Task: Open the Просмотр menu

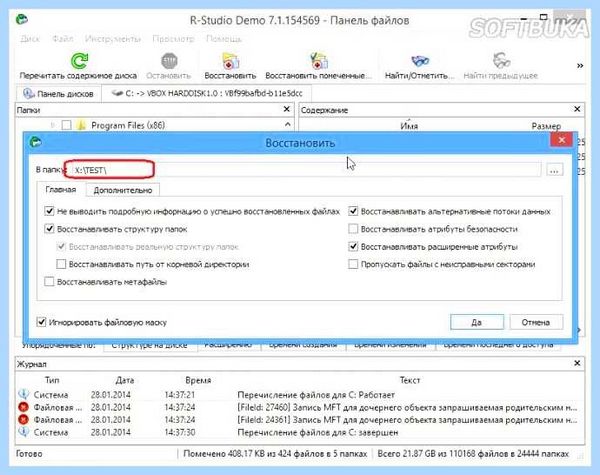Action: point(173,39)
